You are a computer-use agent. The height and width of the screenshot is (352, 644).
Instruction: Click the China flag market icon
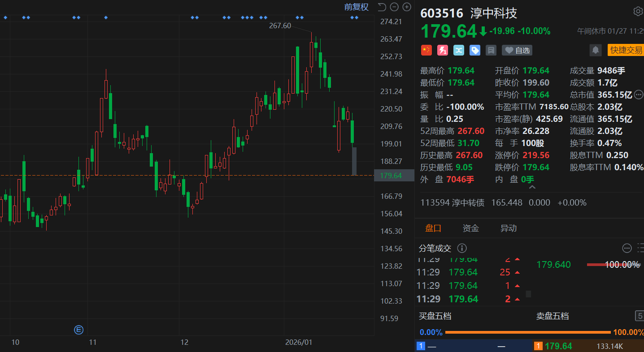tap(426, 50)
